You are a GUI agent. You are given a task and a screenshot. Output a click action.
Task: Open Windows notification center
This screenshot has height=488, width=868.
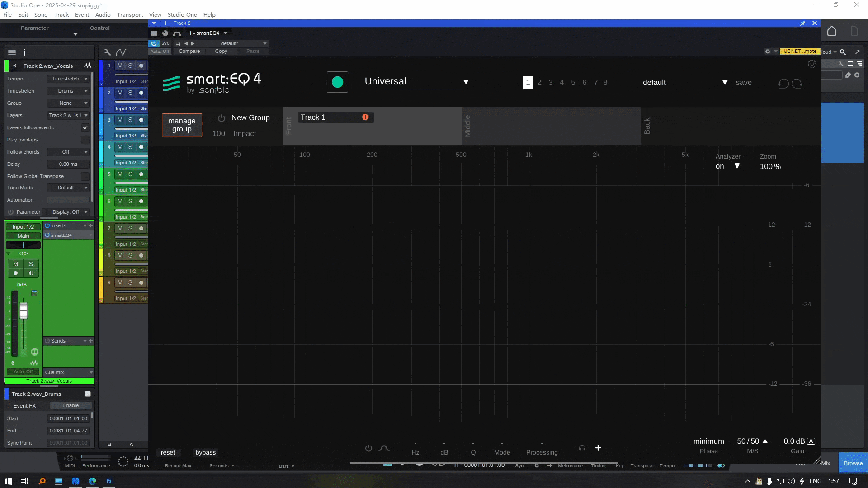coord(853,481)
